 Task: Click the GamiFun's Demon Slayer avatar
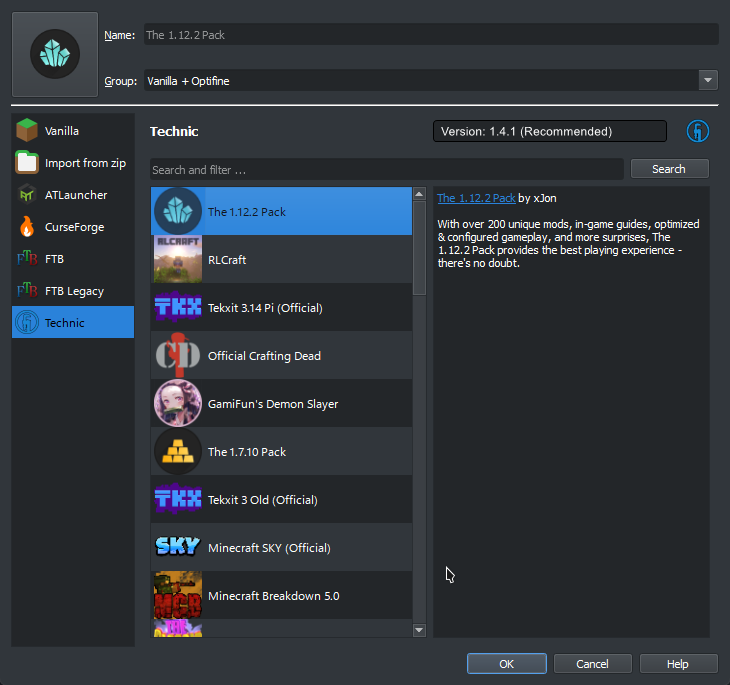[x=178, y=403]
